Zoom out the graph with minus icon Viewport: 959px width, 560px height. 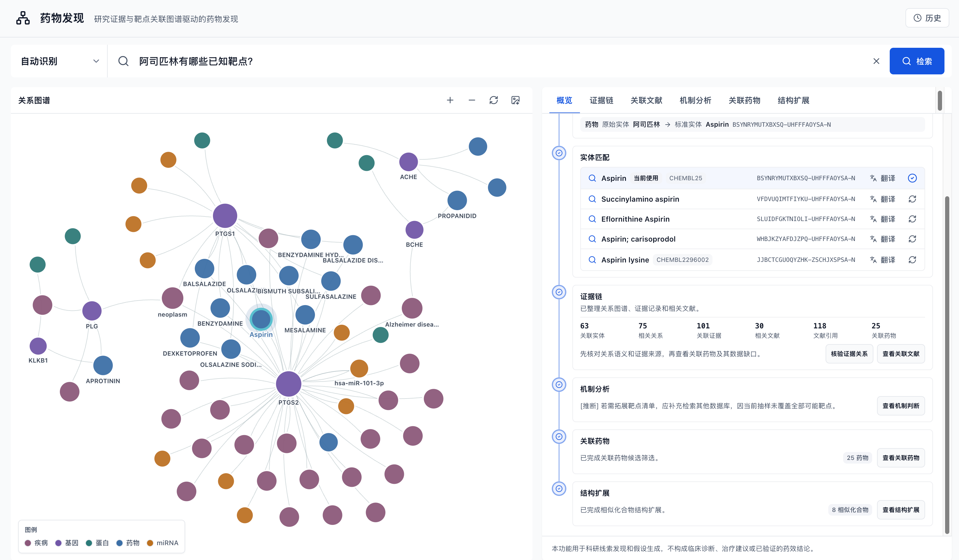(x=472, y=100)
